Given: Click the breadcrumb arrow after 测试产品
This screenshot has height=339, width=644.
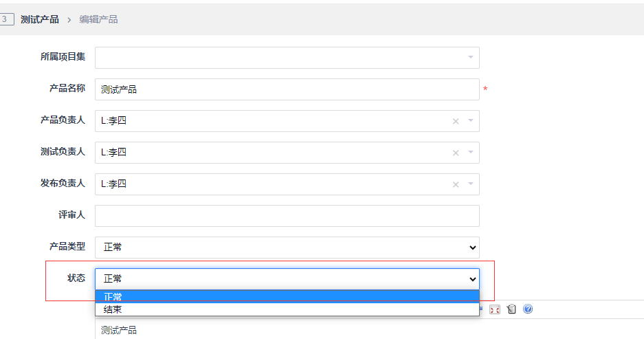Looking at the screenshot, I should click(x=69, y=20).
